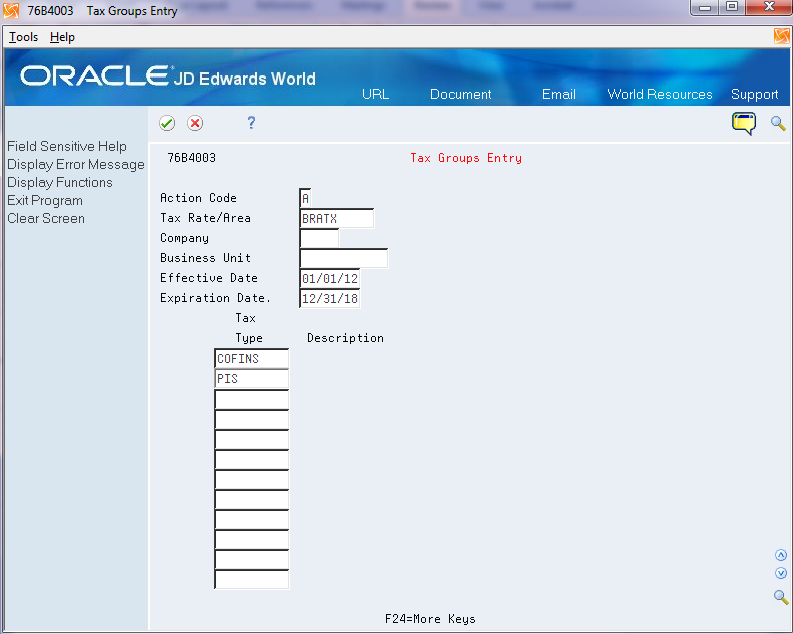
Task: Click the F24=More Keys text
Action: click(x=430, y=619)
